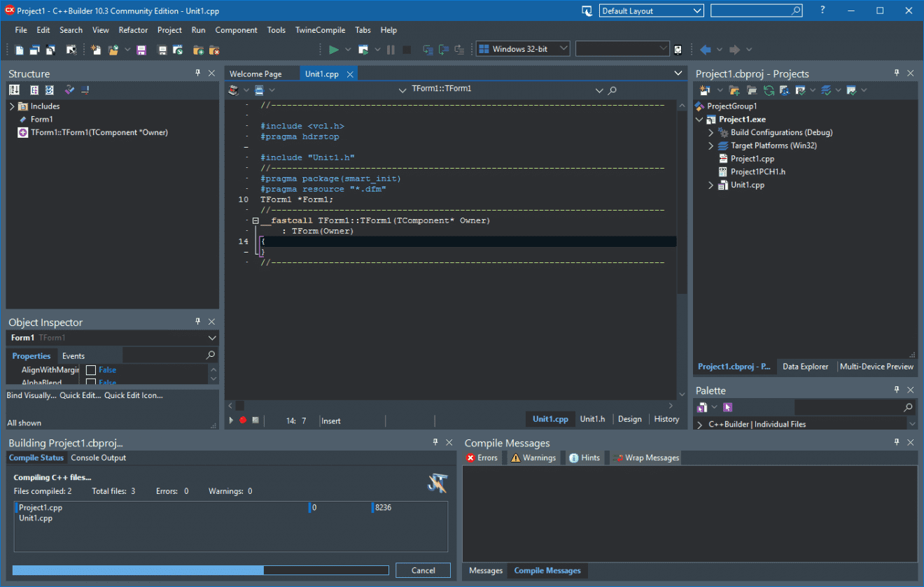This screenshot has width=924, height=587.
Task: Click the green Run button
Action: coord(334,50)
